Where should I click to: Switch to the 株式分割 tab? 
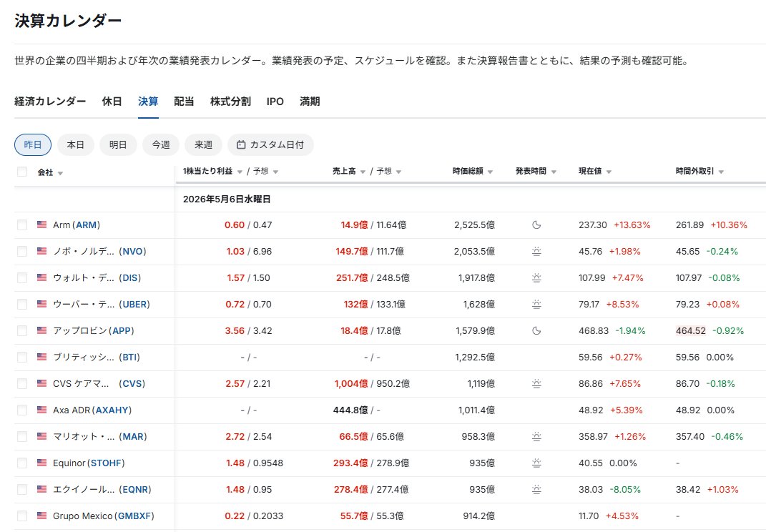(x=230, y=101)
